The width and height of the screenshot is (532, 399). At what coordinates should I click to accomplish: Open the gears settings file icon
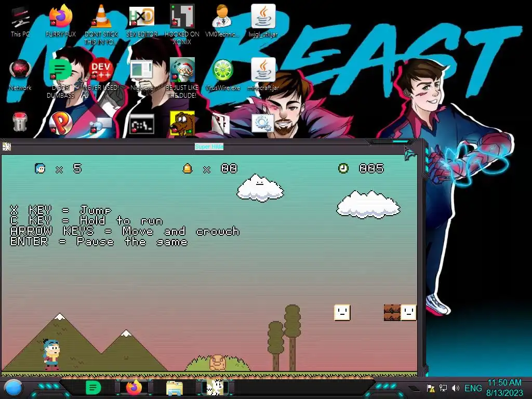tap(262, 123)
